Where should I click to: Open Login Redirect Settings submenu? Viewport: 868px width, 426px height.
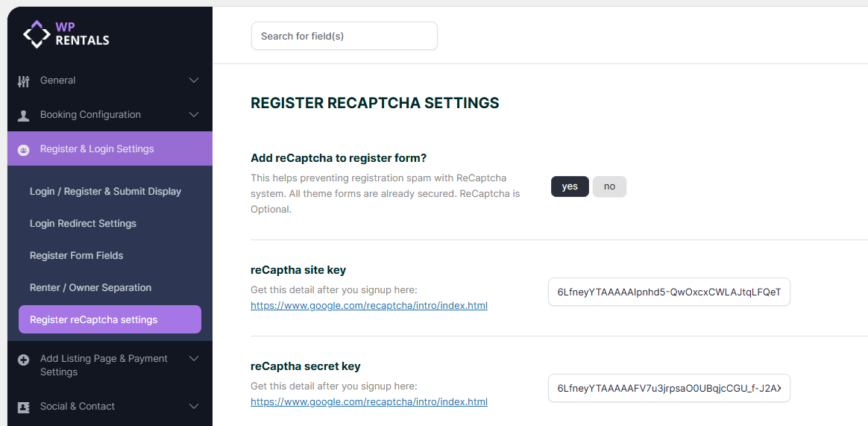(83, 224)
